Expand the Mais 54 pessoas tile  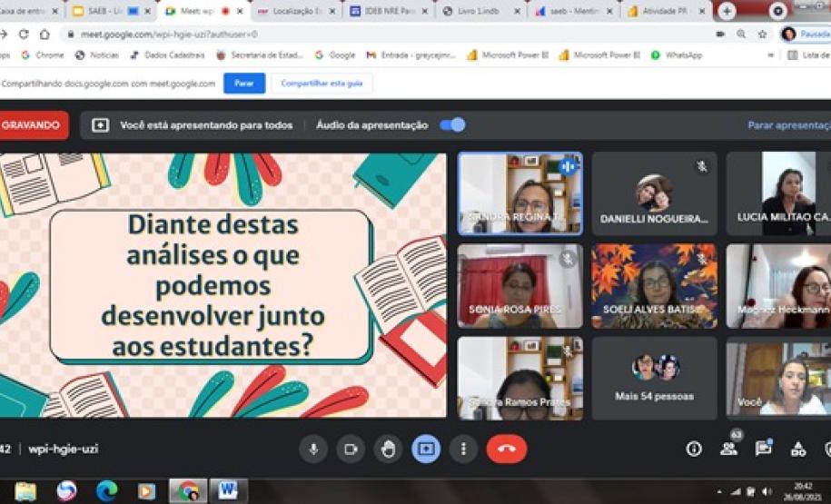(654, 378)
